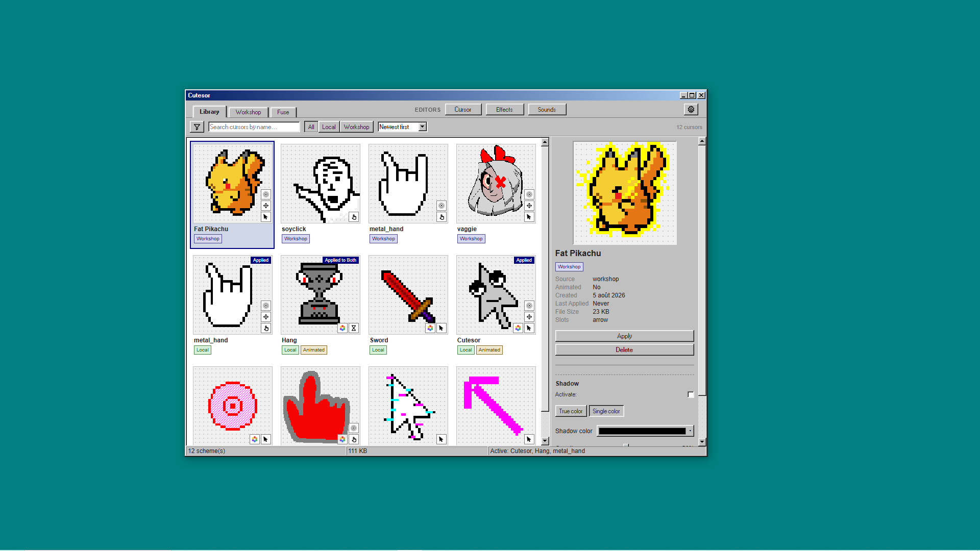Show All cursors filter
Screen dimensions: 980x551
(x=311, y=127)
